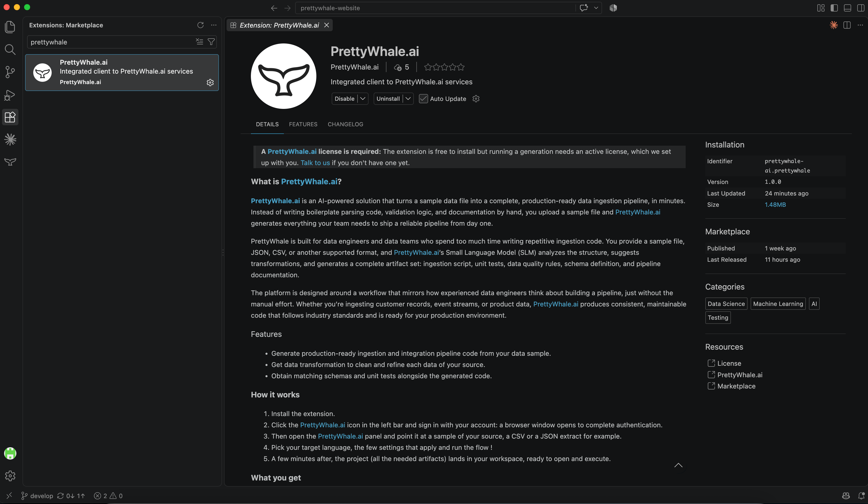This screenshot has width=868, height=504.
Task: Clear the extensions search results
Action: pos(199,42)
